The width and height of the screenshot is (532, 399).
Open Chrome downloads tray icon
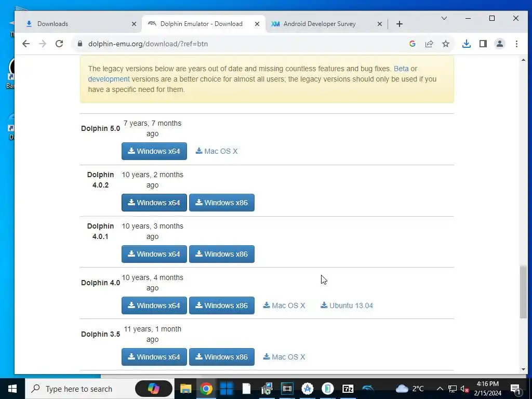(x=467, y=44)
